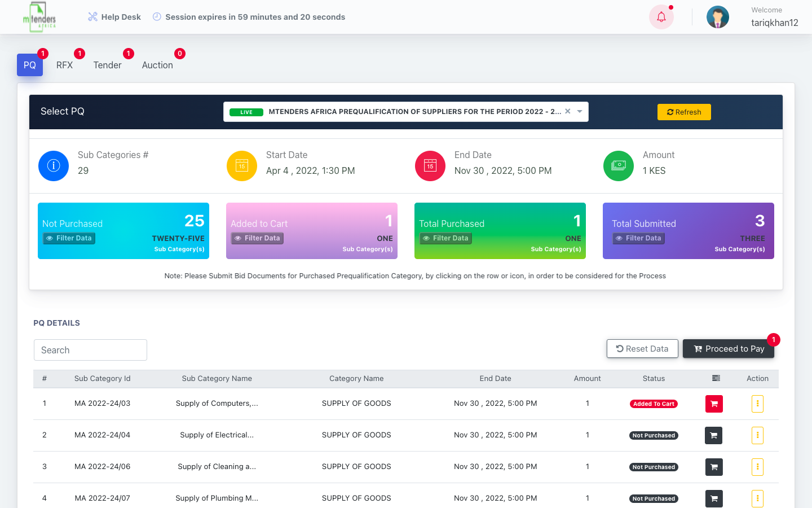This screenshot has height=508, width=812.
Task: Click Not Purchased badge for MA 2022-24/04
Action: pyautogui.click(x=654, y=435)
